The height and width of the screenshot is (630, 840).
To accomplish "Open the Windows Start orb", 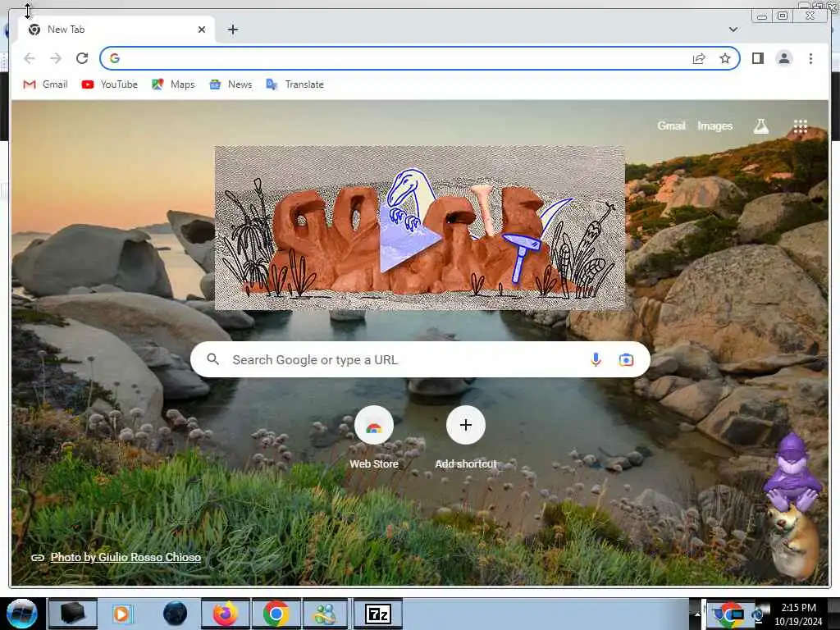I will point(21,614).
